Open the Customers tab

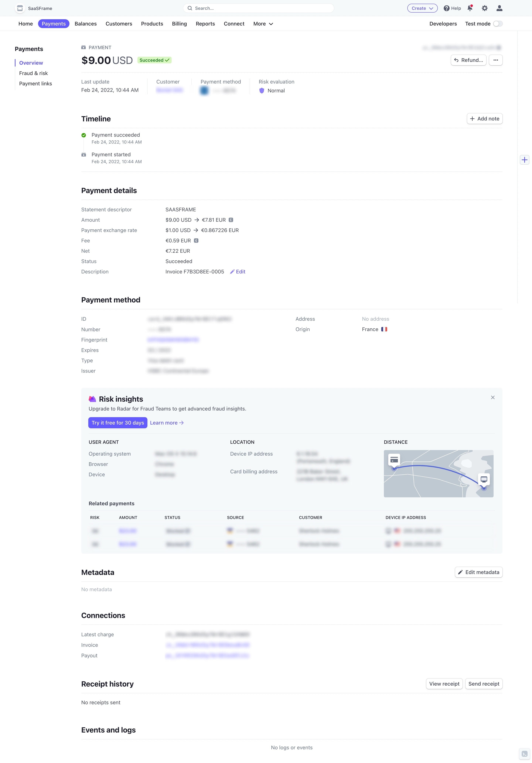coord(119,24)
